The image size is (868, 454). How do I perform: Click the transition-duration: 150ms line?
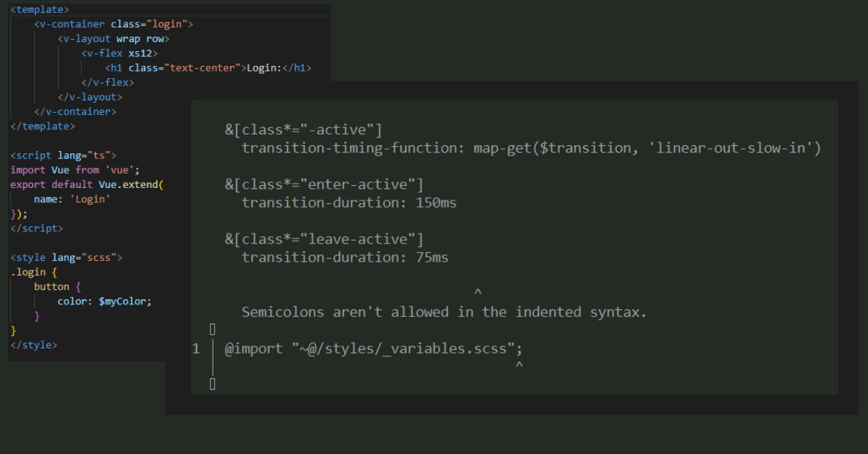pos(349,202)
